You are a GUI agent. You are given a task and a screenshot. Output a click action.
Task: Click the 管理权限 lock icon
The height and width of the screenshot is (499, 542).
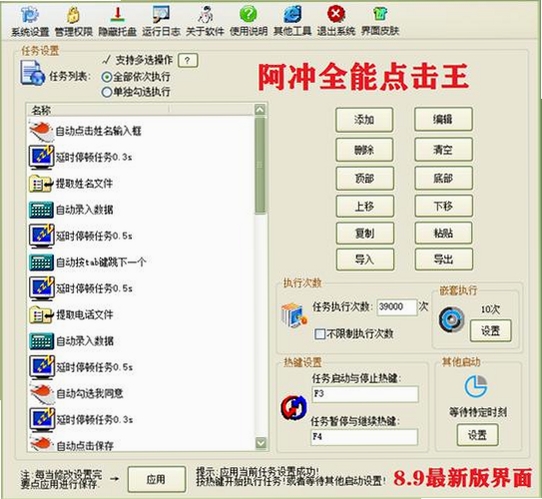[x=74, y=22]
